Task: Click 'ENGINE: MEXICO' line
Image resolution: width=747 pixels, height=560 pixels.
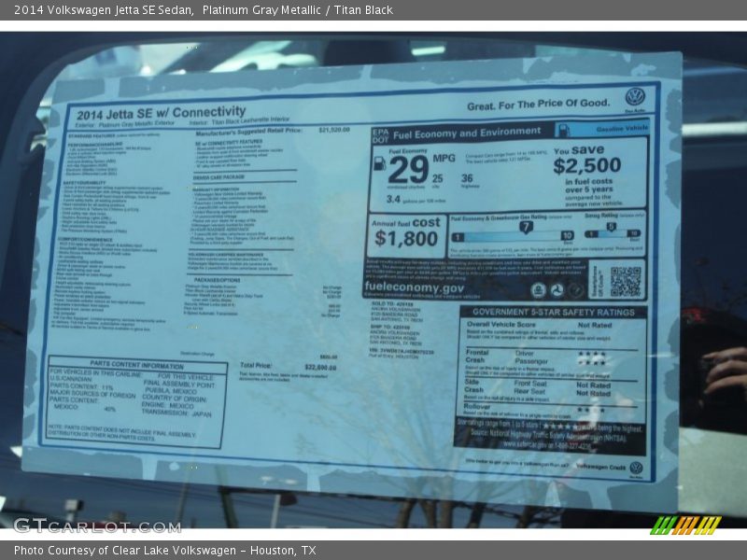Action: pyautogui.click(x=168, y=405)
